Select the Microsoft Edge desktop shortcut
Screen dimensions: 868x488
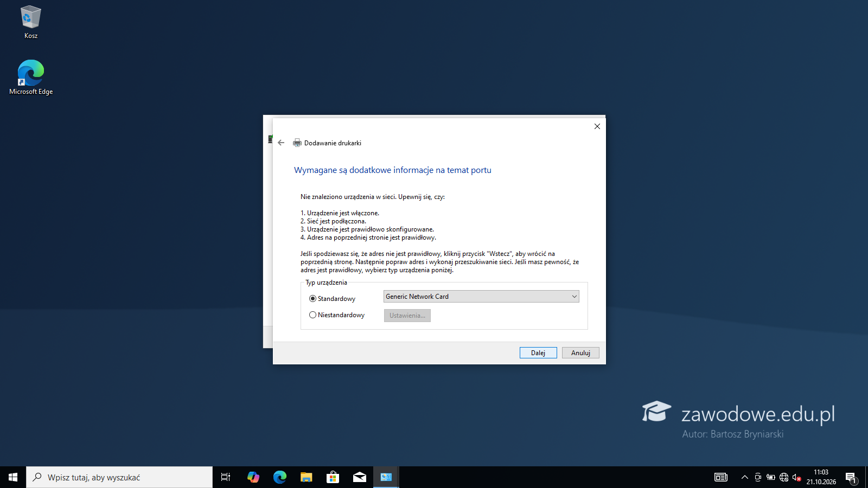tap(31, 78)
